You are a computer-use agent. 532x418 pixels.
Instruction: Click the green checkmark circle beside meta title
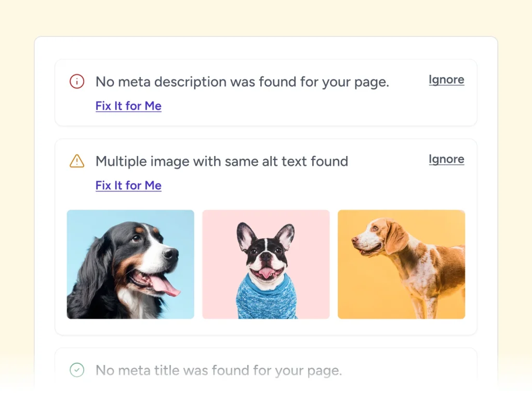[x=76, y=370]
